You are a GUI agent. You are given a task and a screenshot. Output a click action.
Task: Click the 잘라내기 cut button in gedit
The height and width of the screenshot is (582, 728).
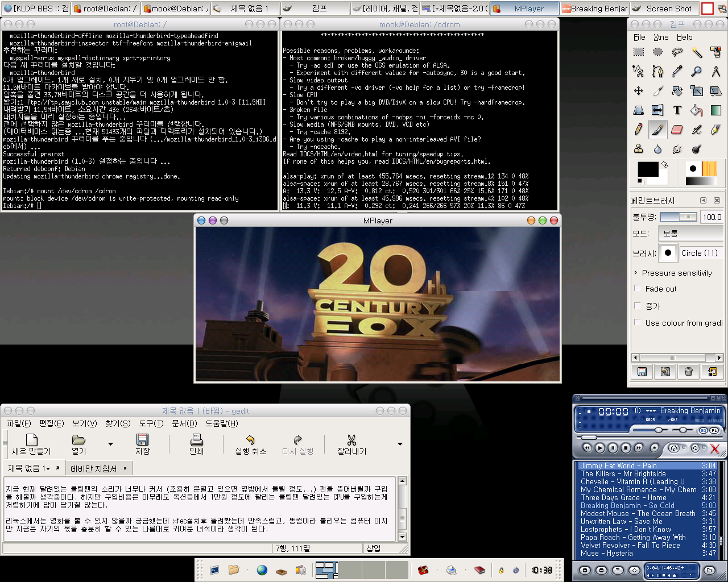(351, 444)
